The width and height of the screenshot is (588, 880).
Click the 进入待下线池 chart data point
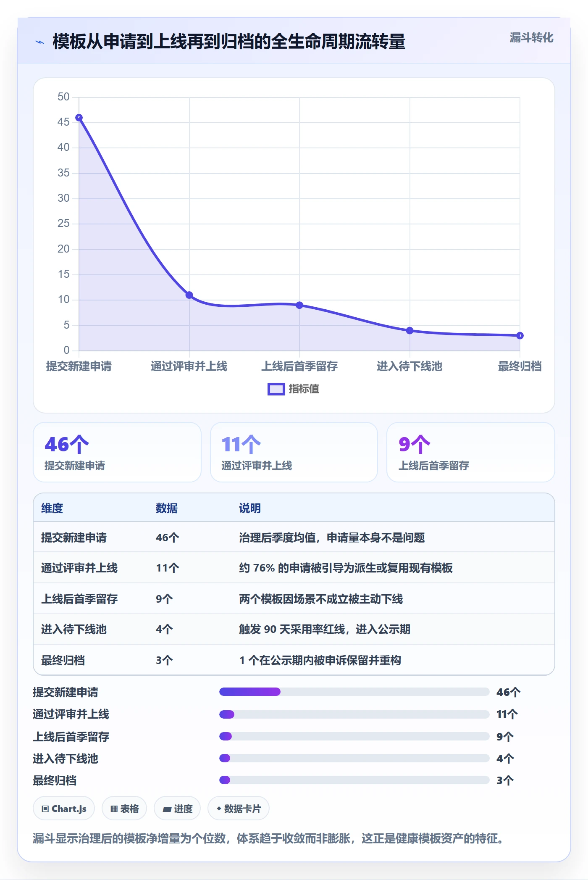410,331
